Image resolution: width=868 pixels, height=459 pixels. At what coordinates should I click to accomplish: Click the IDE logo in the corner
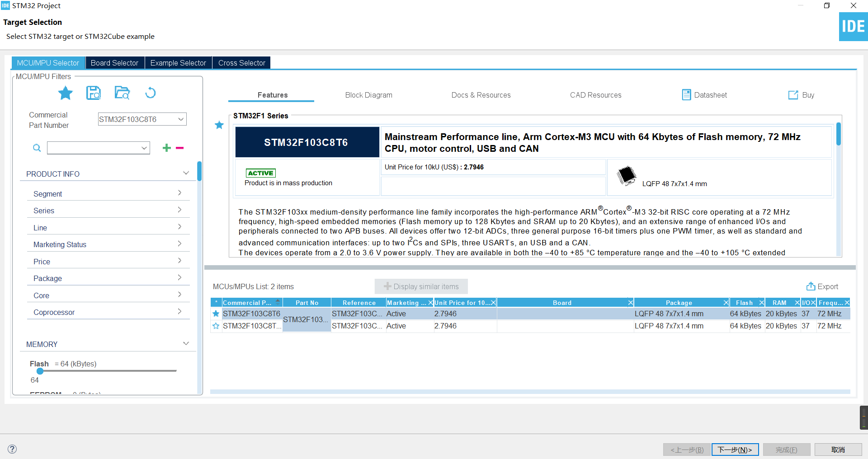point(854,27)
